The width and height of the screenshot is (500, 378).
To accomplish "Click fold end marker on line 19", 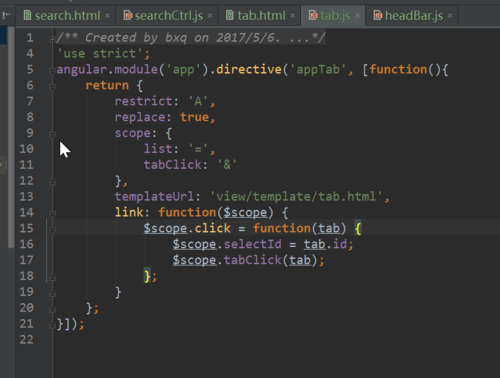I will click(x=52, y=293).
